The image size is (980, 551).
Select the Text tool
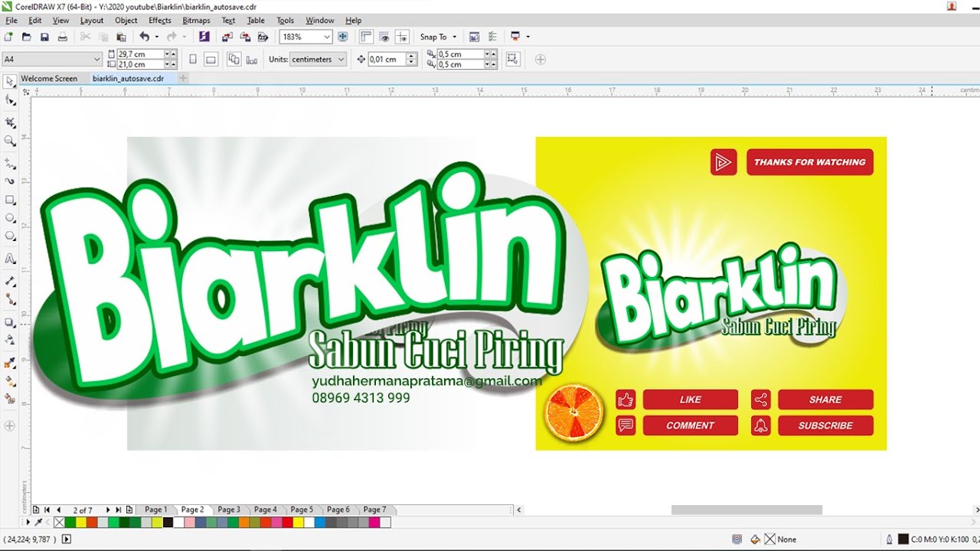click(10, 259)
